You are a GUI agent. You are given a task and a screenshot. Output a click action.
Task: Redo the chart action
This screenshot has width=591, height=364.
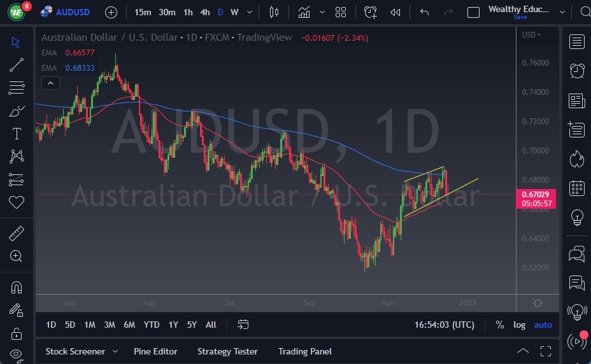tap(448, 13)
